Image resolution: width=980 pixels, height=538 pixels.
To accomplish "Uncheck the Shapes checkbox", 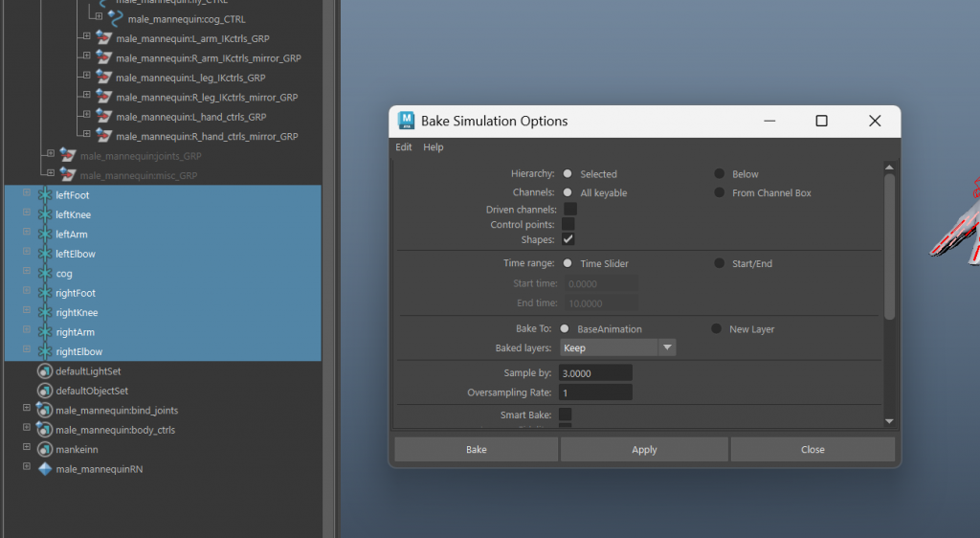I will pos(568,238).
